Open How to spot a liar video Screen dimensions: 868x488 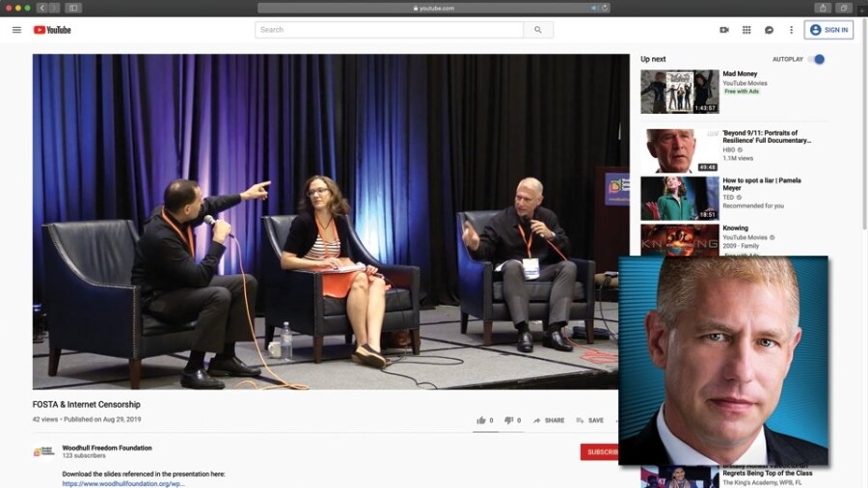point(679,198)
